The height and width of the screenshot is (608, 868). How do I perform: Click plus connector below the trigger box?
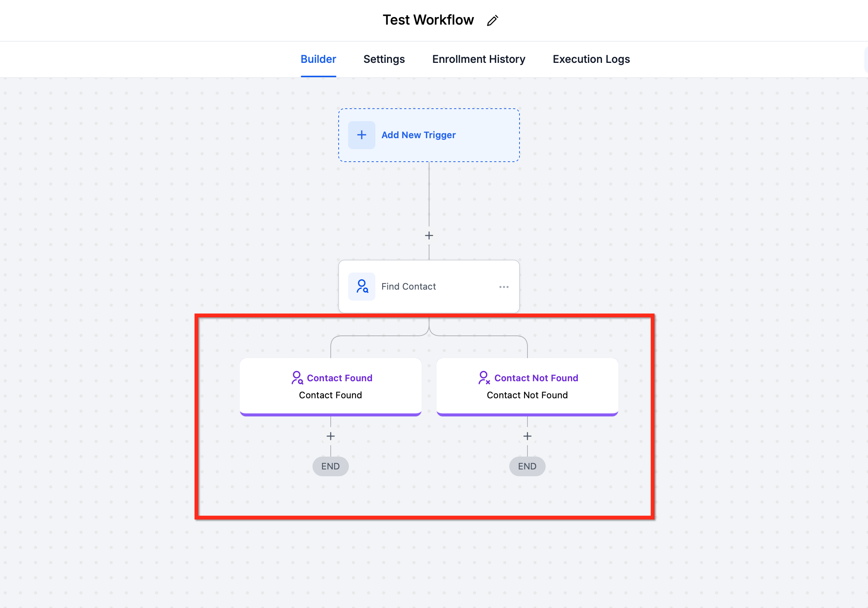pos(429,235)
